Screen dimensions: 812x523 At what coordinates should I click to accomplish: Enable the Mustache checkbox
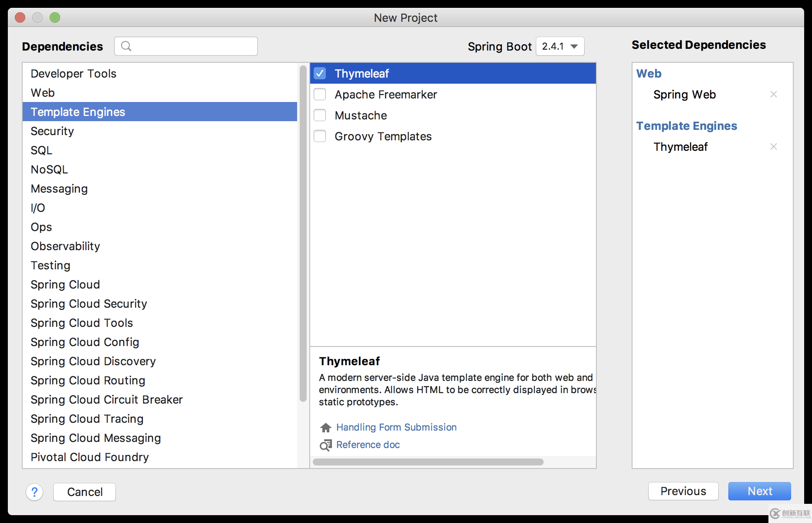320,115
